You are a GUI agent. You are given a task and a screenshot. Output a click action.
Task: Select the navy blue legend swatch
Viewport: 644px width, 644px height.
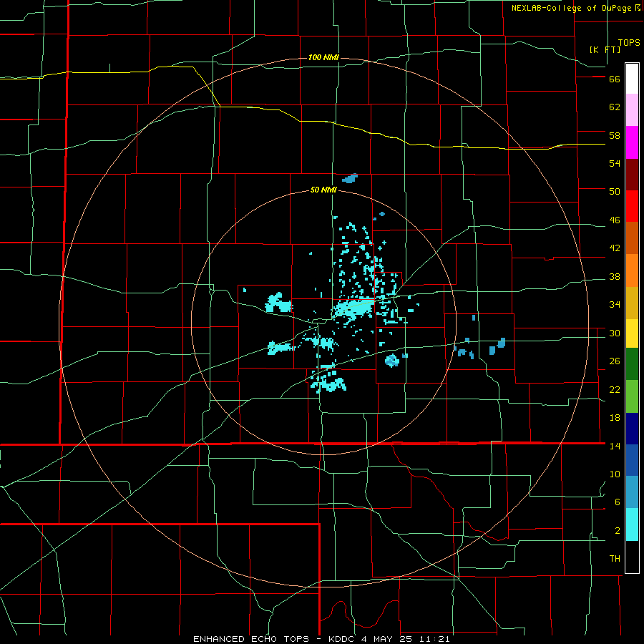tap(632, 429)
